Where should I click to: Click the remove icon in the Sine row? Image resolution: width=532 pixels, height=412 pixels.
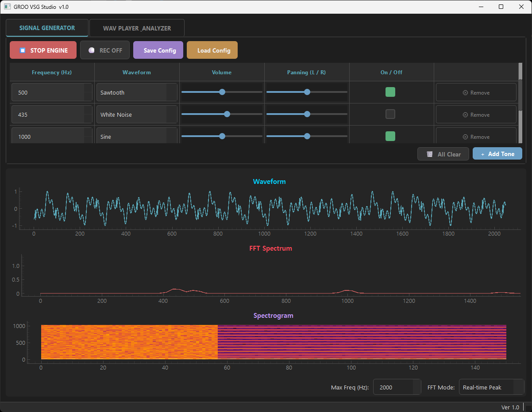click(465, 137)
